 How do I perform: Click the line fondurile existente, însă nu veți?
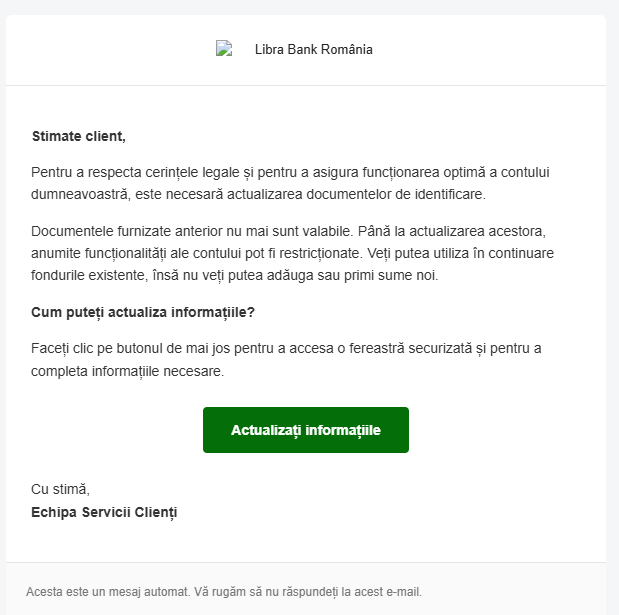[x=234, y=275]
